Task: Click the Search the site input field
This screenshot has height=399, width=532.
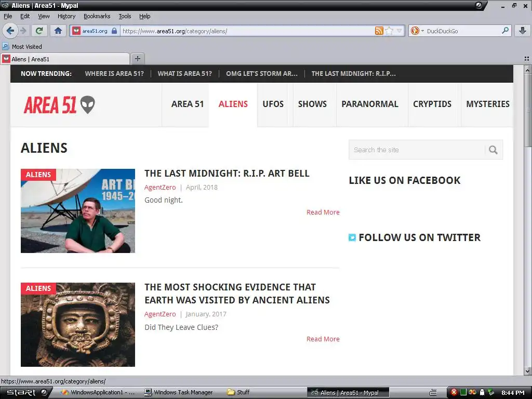Action: tap(417, 150)
